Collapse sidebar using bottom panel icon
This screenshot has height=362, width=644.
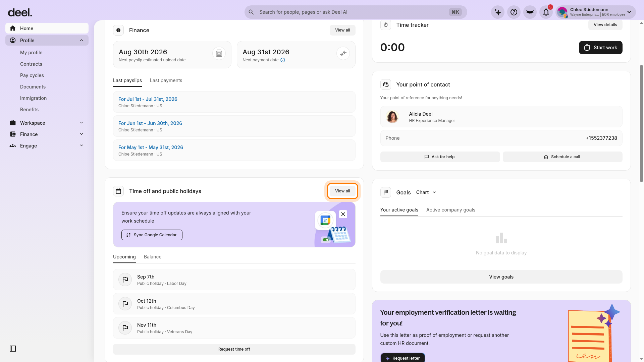tap(13, 349)
